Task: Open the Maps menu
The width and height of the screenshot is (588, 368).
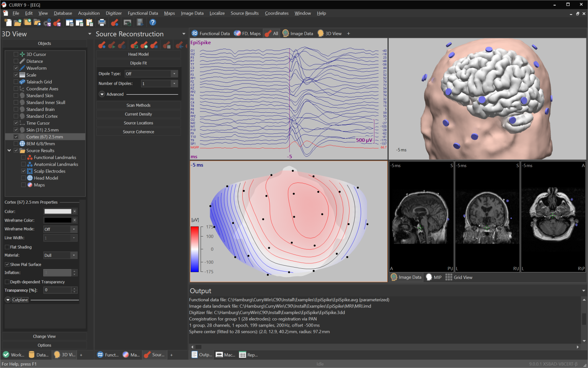Action: (x=169, y=13)
